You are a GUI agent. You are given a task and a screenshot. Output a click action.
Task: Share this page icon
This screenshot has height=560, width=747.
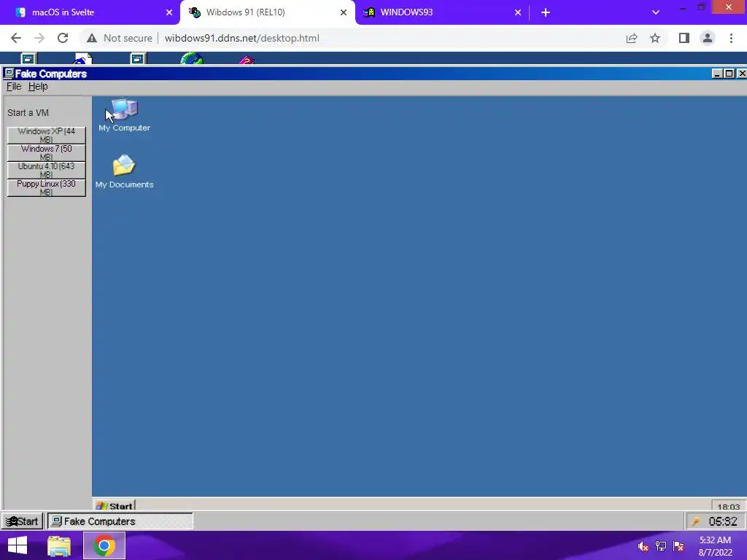click(x=632, y=38)
